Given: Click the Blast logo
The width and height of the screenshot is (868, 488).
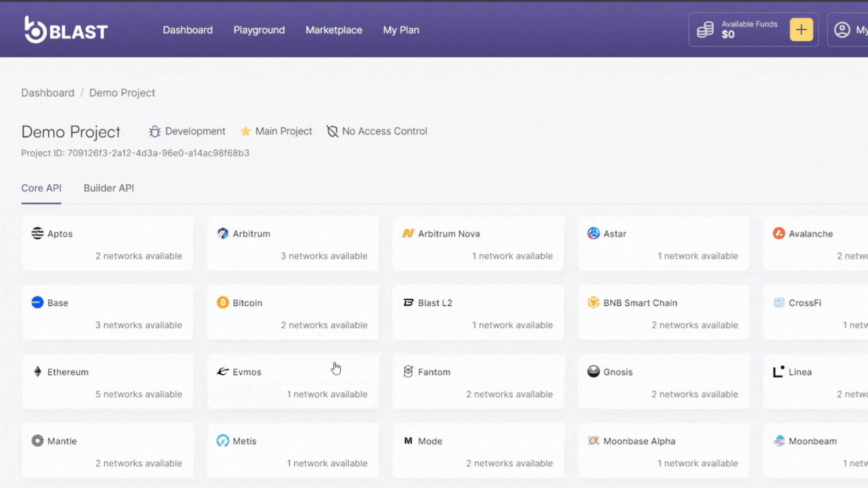Looking at the screenshot, I should [x=66, y=30].
